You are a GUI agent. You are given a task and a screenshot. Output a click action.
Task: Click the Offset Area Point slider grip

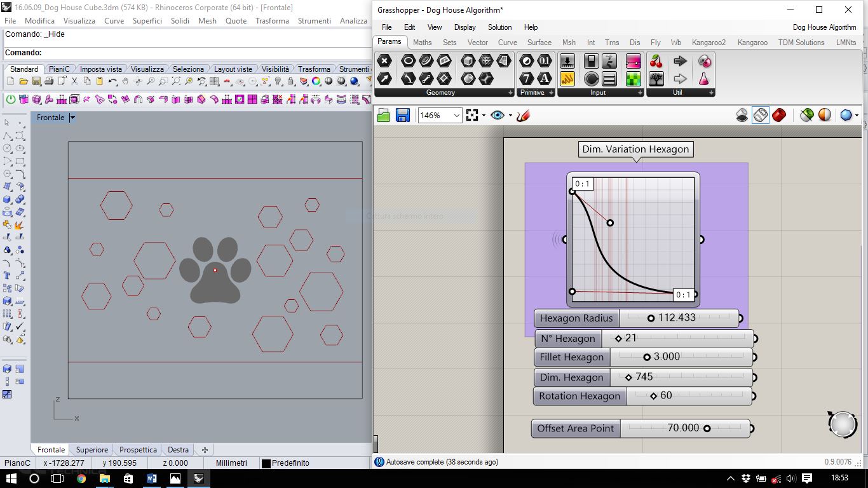pos(707,428)
